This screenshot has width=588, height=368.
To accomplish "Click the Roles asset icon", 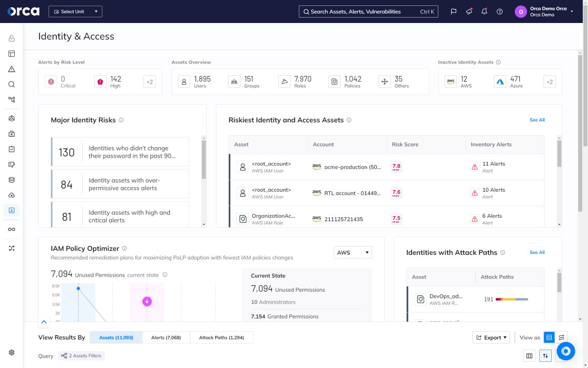I will [x=284, y=82].
